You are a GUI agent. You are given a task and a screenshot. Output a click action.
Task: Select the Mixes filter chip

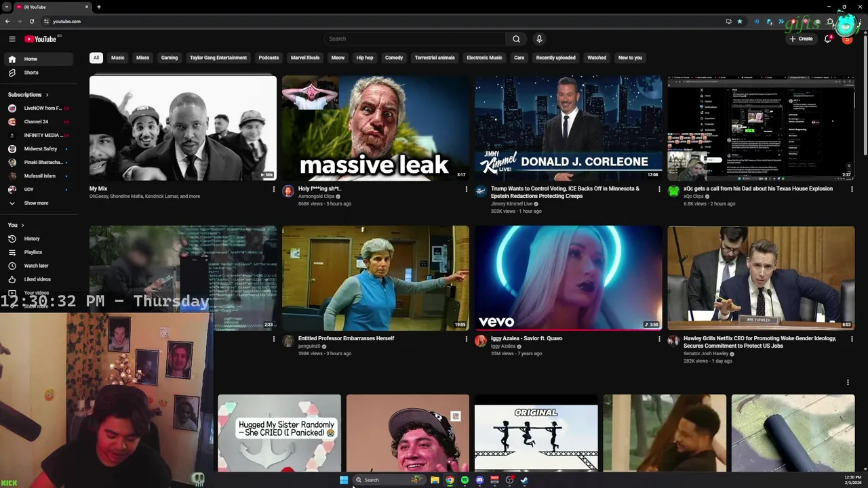142,58
